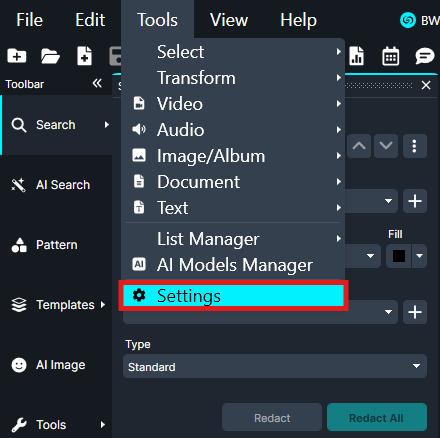Click the lower plus add button
The image size is (440, 438).
point(415,312)
